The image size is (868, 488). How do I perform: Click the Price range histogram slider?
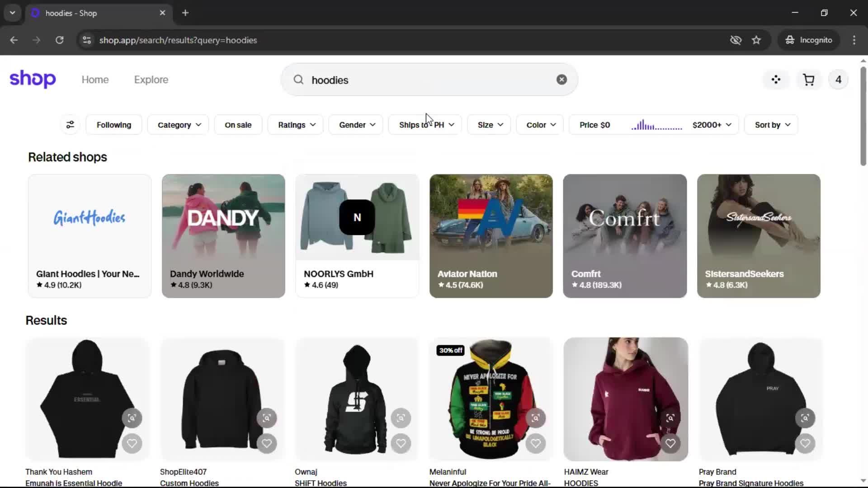(x=656, y=125)
